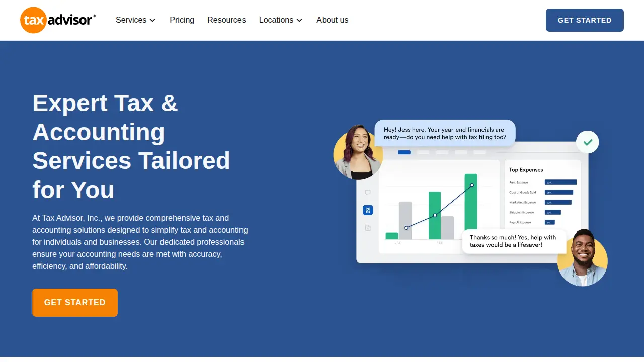Click the chat bubble sidebar icon in dashboard

click(368, 192)
